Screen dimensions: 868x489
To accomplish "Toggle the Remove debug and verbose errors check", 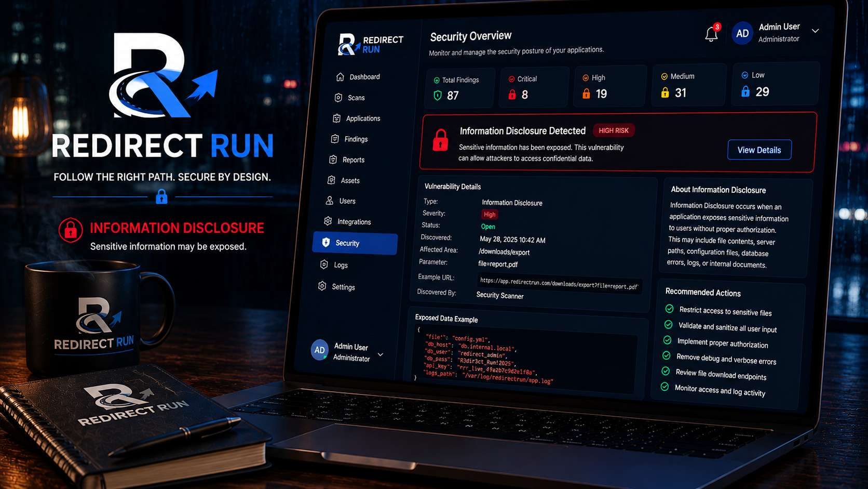I will (x=667, y=355).
